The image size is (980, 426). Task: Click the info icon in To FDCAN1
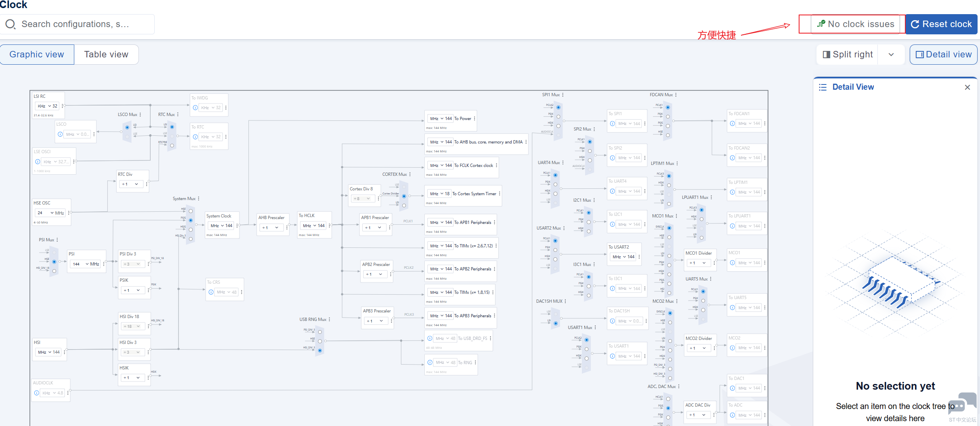click(732, 123)
